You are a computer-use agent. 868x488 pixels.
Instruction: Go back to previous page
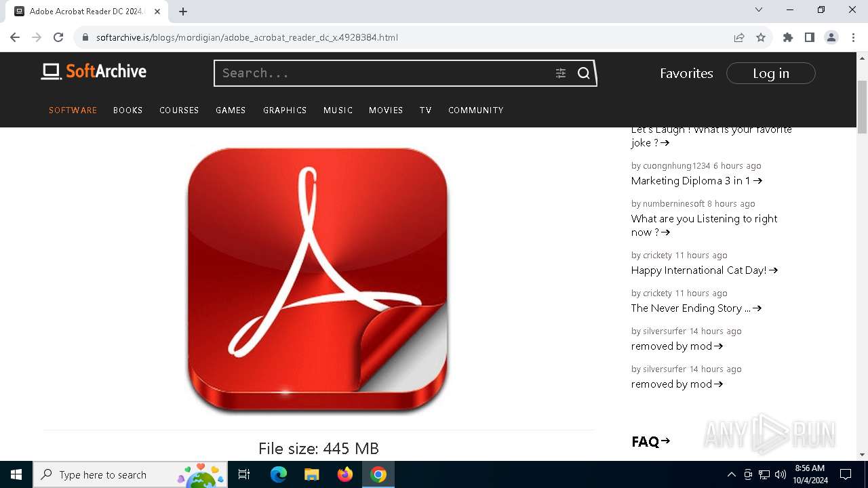[15, 37]
